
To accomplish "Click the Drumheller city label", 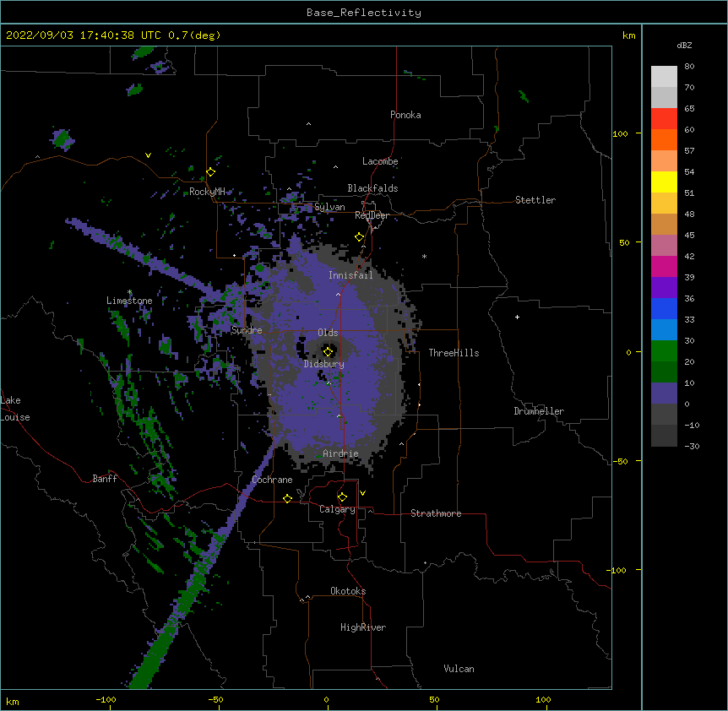I will 539,411.
